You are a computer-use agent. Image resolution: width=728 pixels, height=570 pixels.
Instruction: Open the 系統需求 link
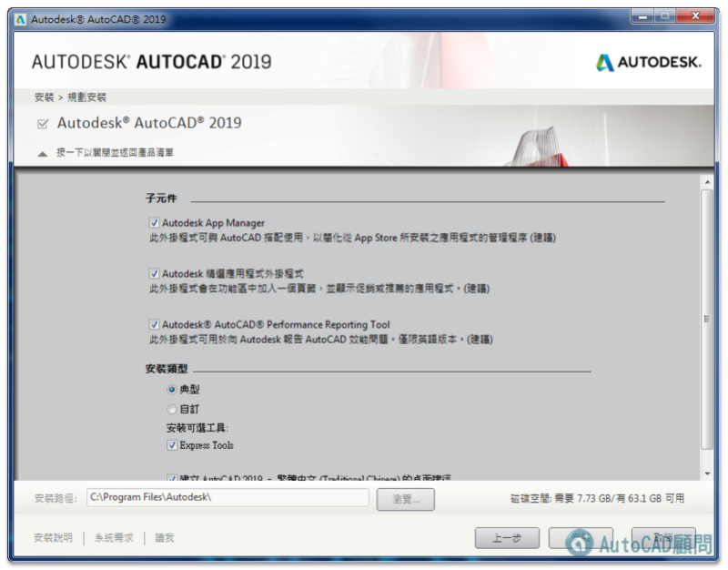(x=114, y=537)
